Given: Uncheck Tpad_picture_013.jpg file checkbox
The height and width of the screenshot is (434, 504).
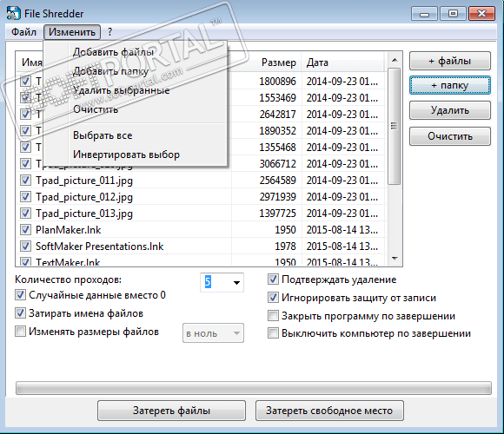Looking at the screenshot, I should point(25,214).
